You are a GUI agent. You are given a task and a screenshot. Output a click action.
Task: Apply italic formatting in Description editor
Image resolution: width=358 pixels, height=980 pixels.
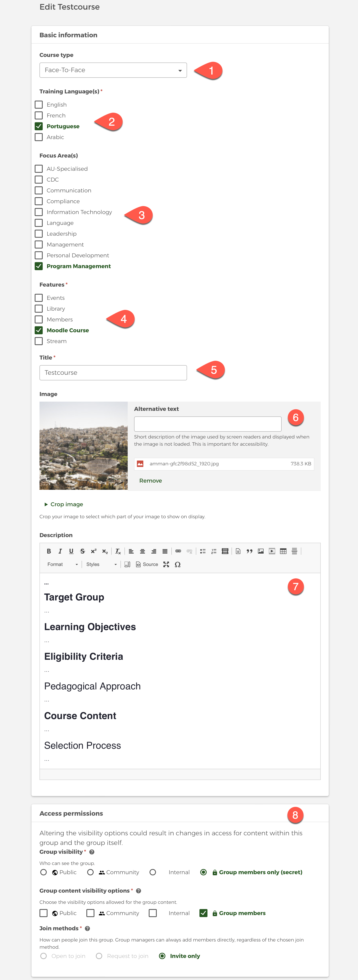point(60,551)
